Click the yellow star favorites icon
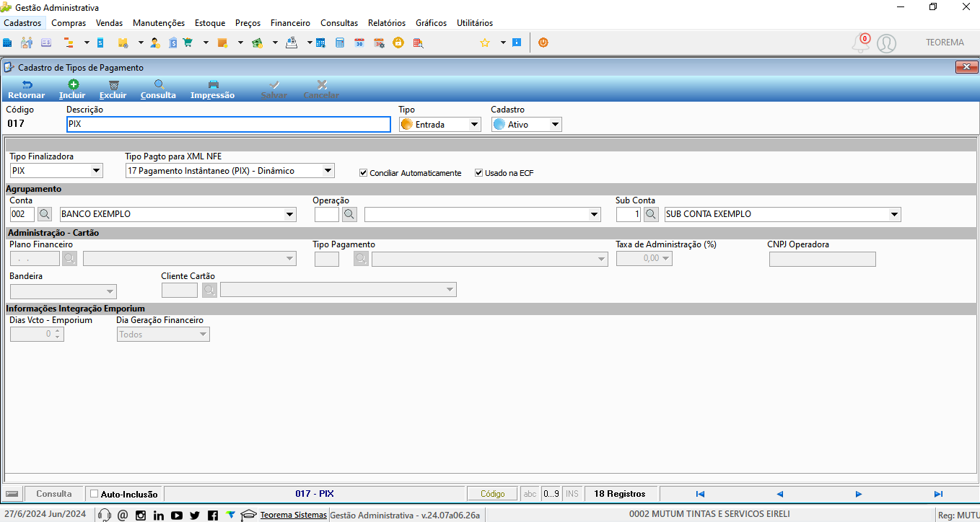This screenshot has height=522, width=980. 485,43
